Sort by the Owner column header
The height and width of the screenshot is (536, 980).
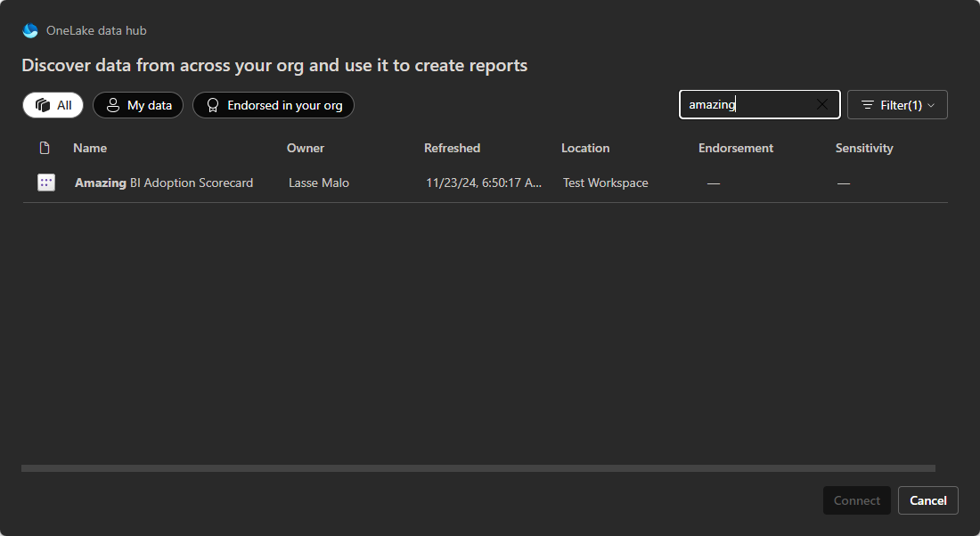point(305,148)
